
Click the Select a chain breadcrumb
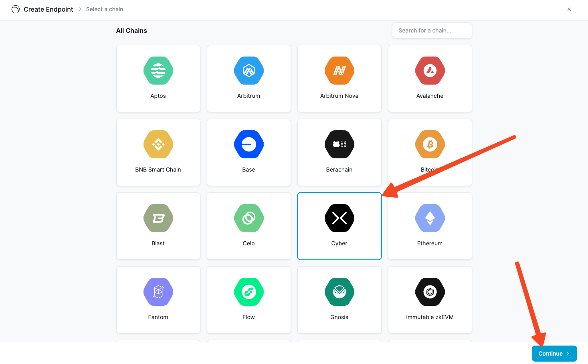pyautogui.click(x=105, y=9)
